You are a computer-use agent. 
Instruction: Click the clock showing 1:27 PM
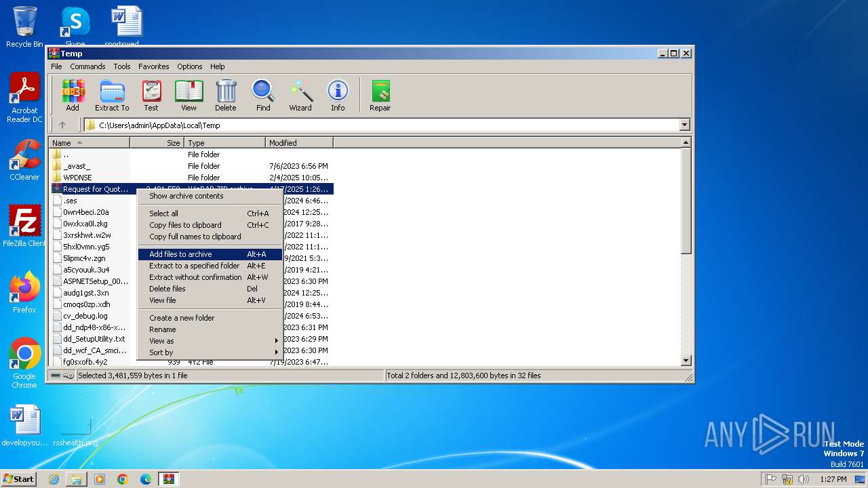(x=833, y=479)
